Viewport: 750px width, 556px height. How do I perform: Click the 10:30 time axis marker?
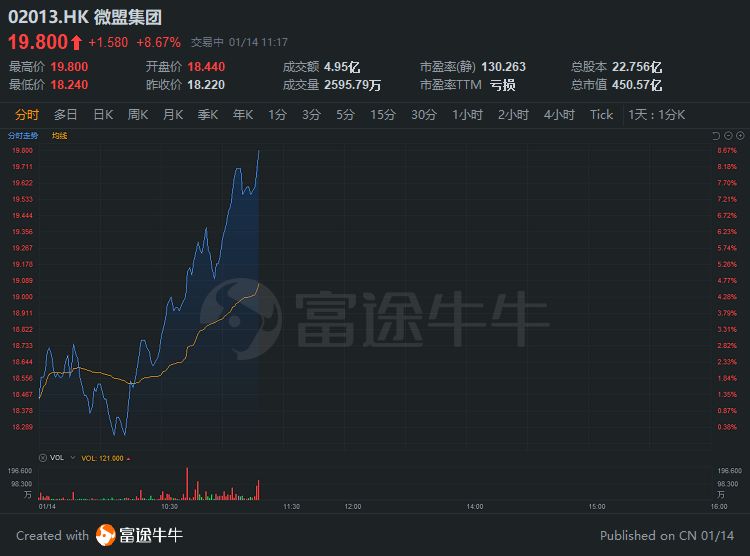(x=169, y=506)
